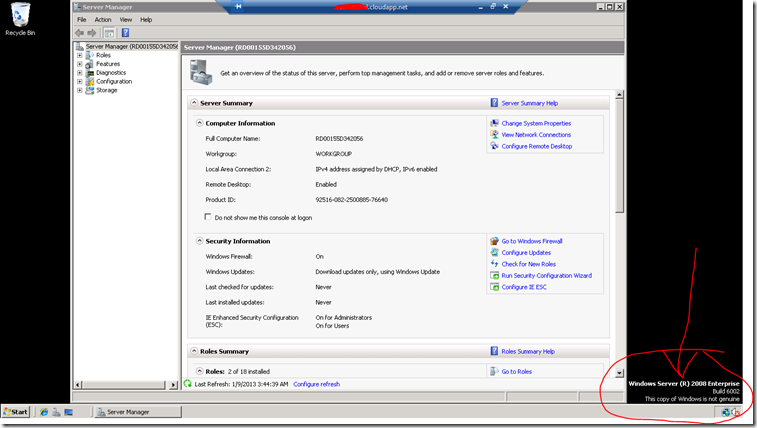Click Change System Properties icon
The image size is (757, 428).
click(494, 123)
